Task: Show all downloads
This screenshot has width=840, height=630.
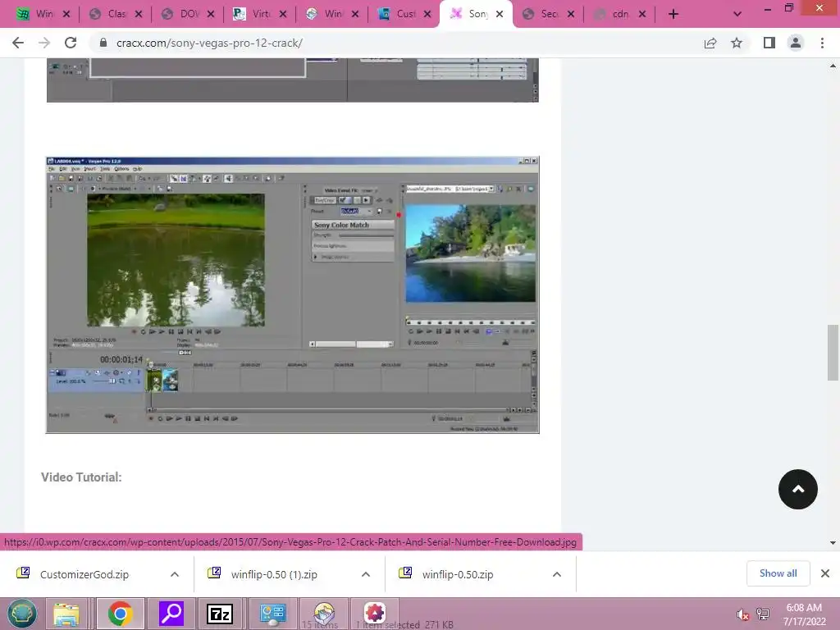Action: pos(778,573)
